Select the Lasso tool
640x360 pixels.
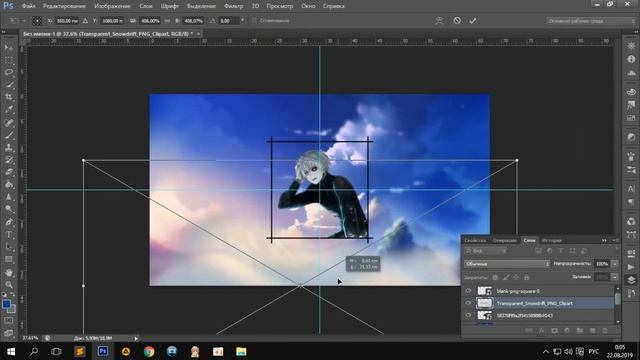pos(9,73)
